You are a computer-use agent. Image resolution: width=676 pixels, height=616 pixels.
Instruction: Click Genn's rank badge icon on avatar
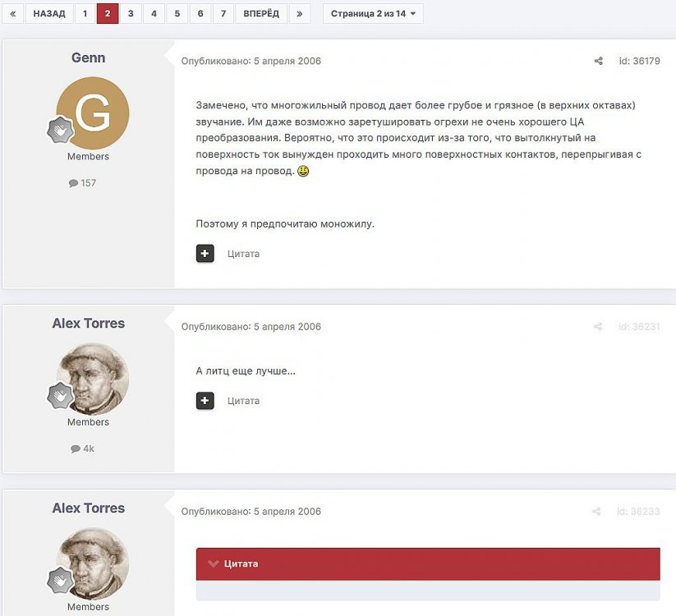tap(60, 130)
